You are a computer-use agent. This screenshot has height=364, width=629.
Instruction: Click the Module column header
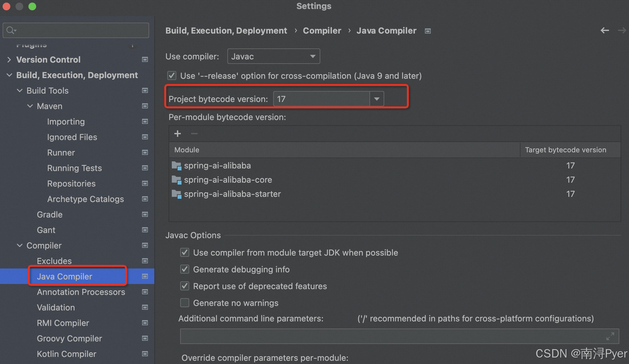tap(345, 150)
